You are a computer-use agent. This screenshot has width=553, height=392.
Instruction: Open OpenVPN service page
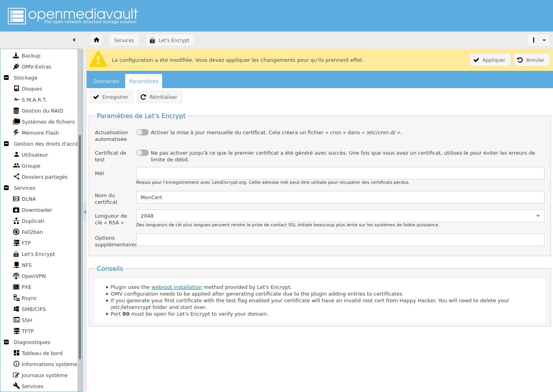(33, 276)
